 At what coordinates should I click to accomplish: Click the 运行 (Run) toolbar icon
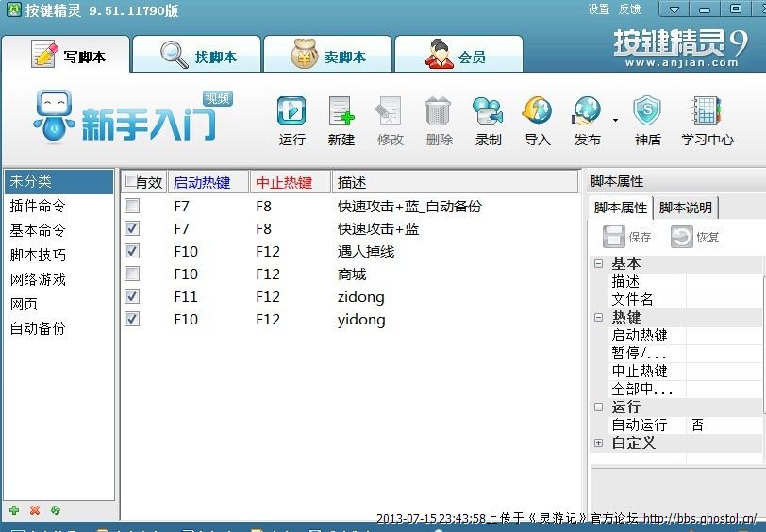coord(291,111)
